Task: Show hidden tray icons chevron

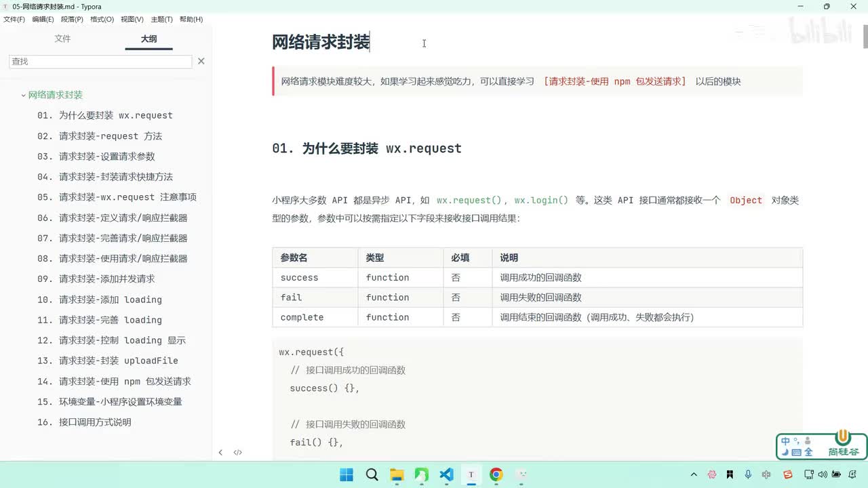Action: point(694,474)
